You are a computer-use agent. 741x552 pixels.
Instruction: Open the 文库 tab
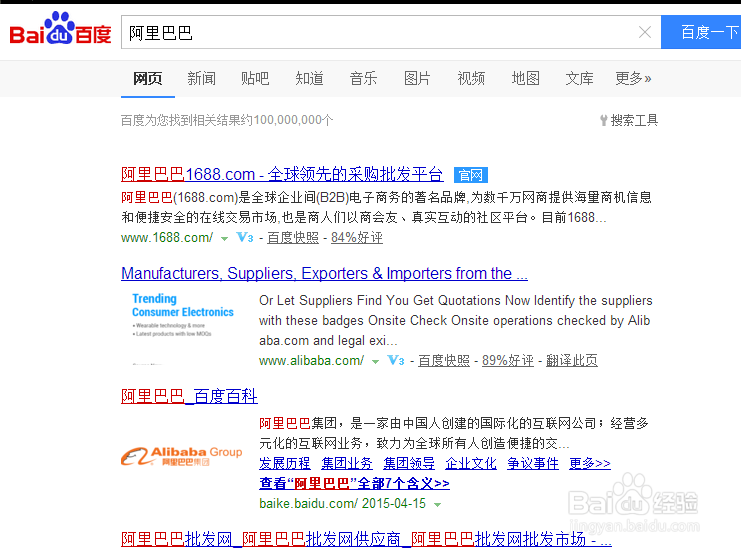pyautogui.click(x=579, y=78)
